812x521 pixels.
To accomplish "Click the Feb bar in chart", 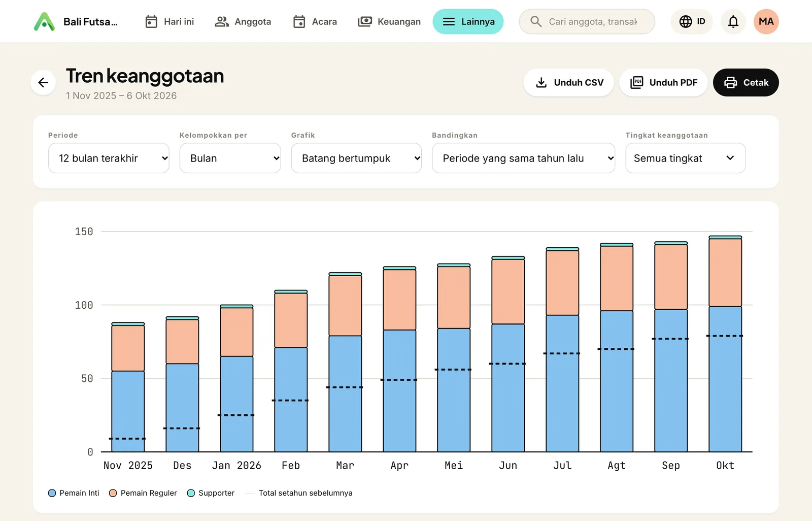I will (291, 371).
